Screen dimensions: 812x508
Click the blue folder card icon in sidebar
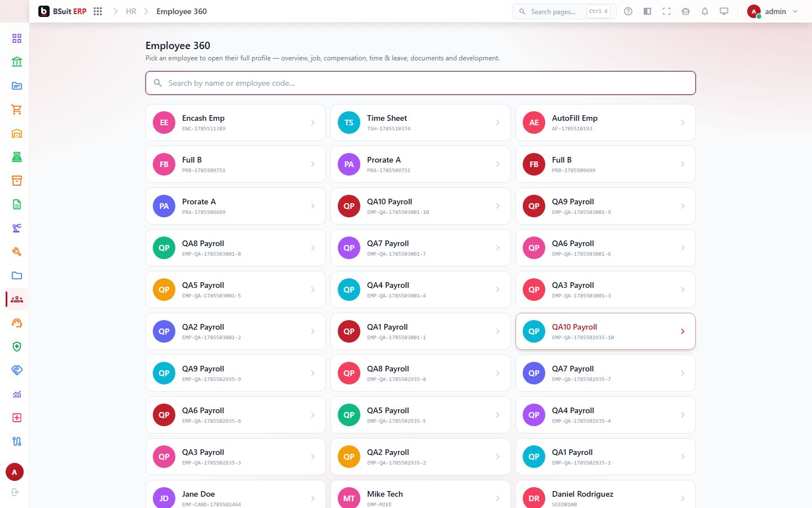(17, 86)
